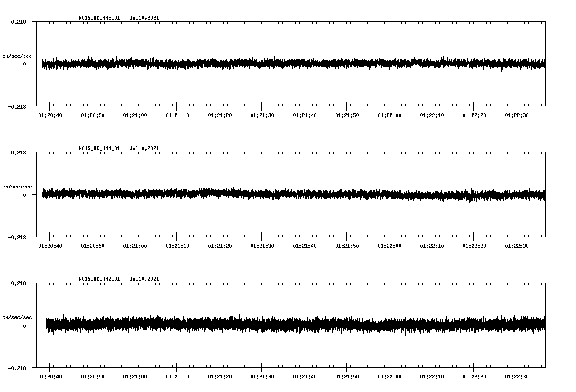Click -0.218 lower limit on HNE axis
Viewport: 576px width, 392px height.
pos(17,106)
